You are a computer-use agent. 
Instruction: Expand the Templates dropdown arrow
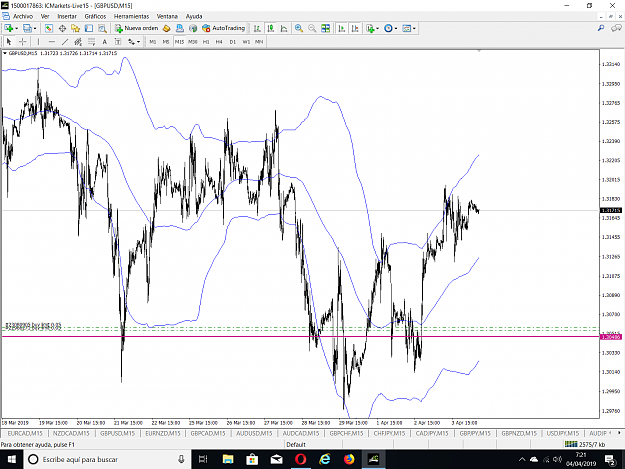414,28
